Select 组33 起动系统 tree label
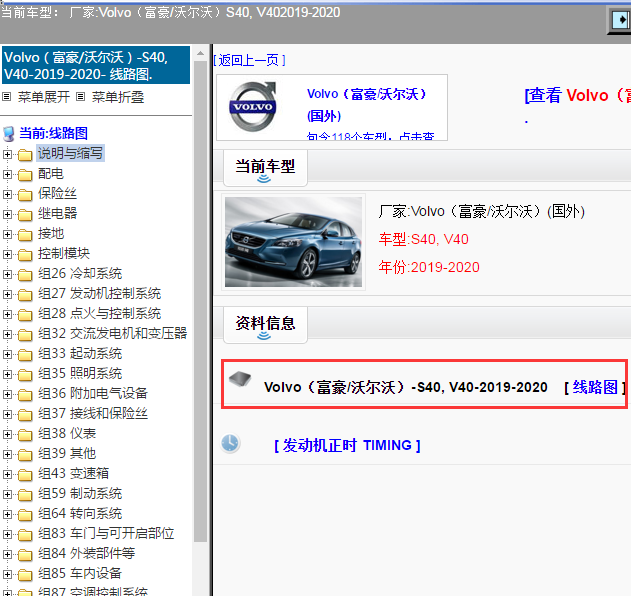This screenshot has height=596, width=631. [80, 353]
